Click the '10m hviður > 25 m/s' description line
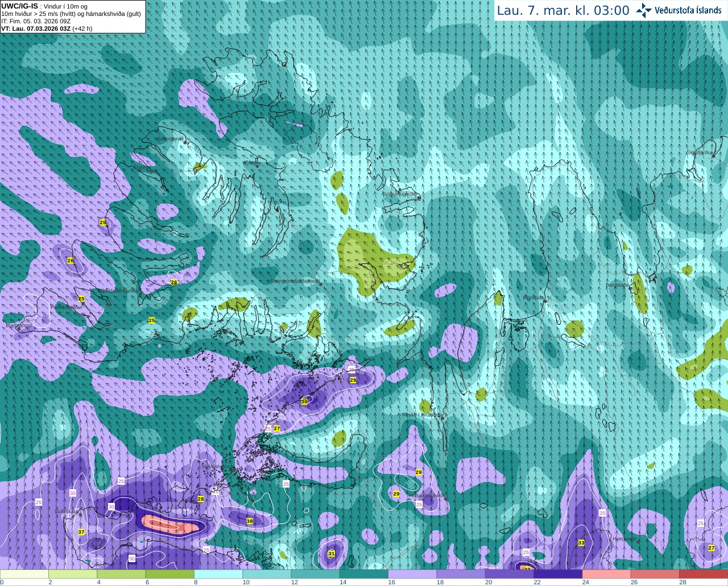Screen dimensions: 728x586 [71, 14]
